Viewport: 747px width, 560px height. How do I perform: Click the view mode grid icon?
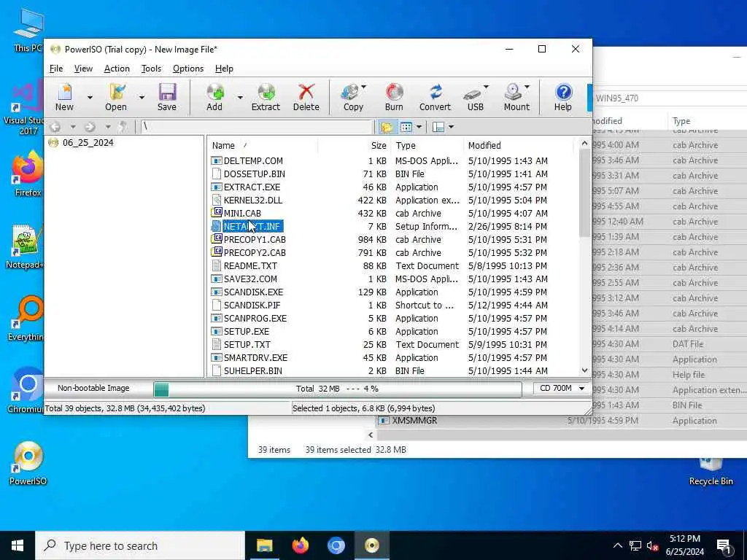click(x=406, y=127)
